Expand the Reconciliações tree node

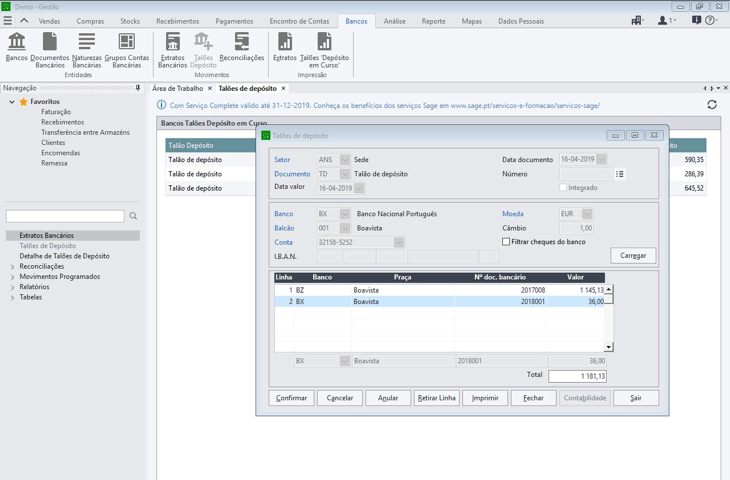tap(12, 267)
